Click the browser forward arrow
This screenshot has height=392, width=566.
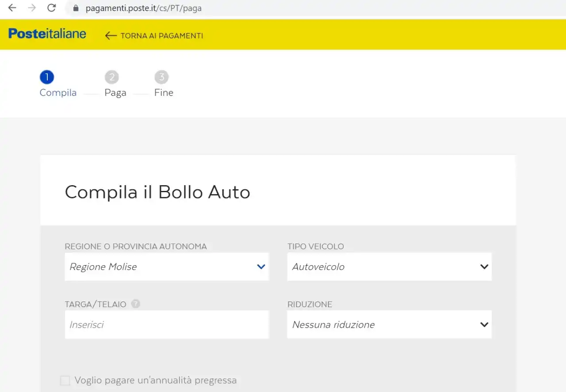pyautogui.click(x=32, y=8)
